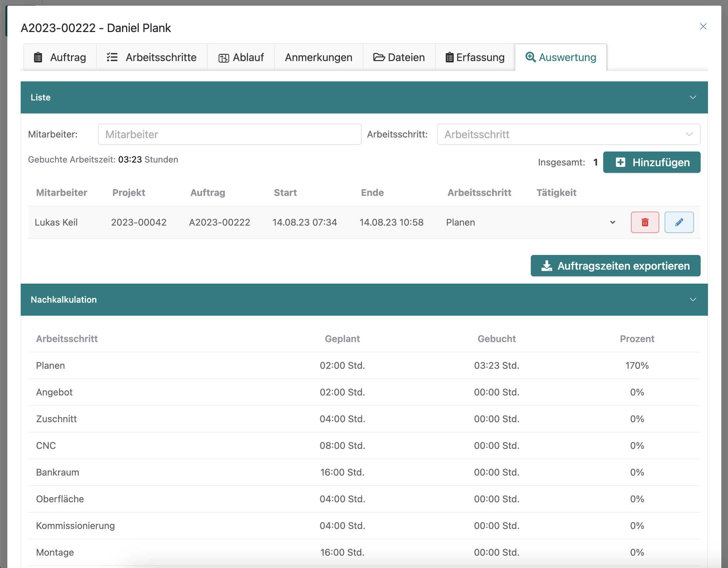Focus the Mitarbeiter filter input field
This screenshot has width=728, height=568.
point(230,134)
